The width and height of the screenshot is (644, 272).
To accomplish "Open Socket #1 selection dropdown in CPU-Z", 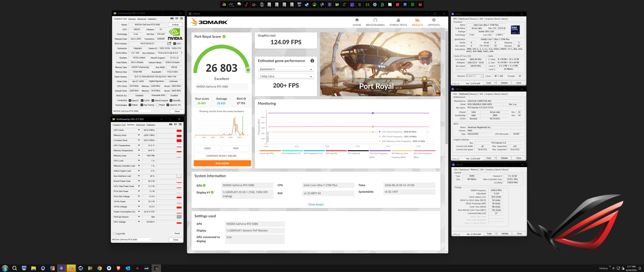I will (475, 76).
